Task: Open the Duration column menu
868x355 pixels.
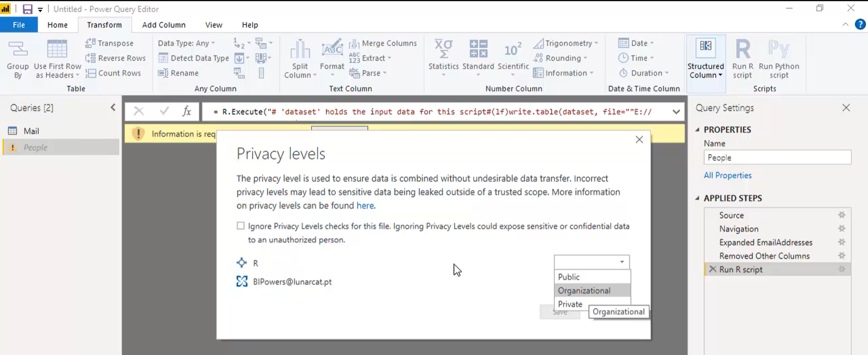Action: (644, 73)
